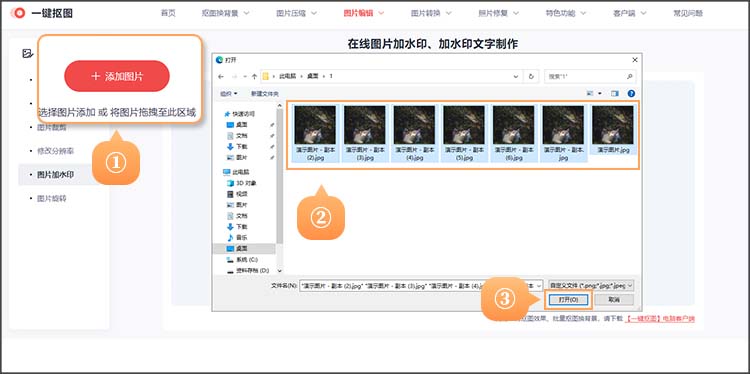Select 图片旋转 in the left menu
The width and height of the screenshot is (750, 374).
(x=52, y=198)
